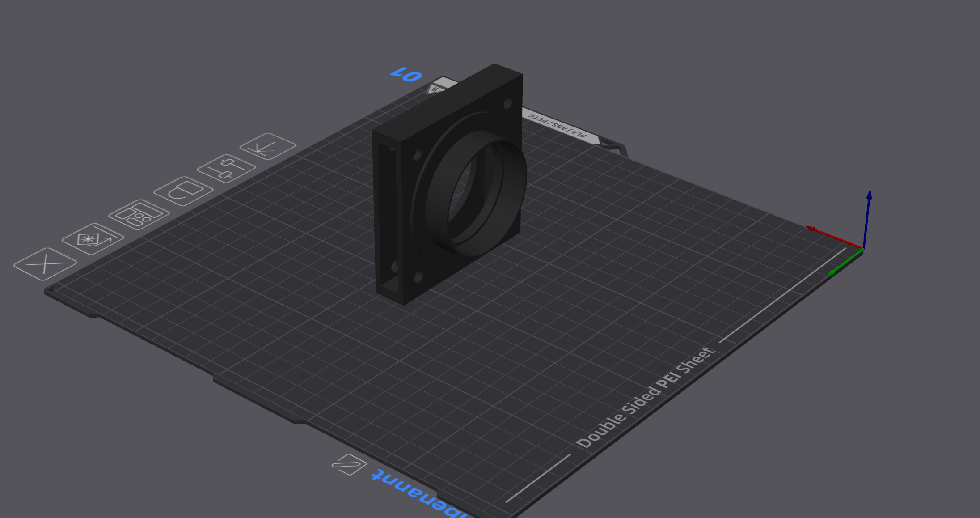The height and width of the screenshot is (518, 980).
Task: Edit plate name with pencil icon
Action: click(x=349, y=464)
